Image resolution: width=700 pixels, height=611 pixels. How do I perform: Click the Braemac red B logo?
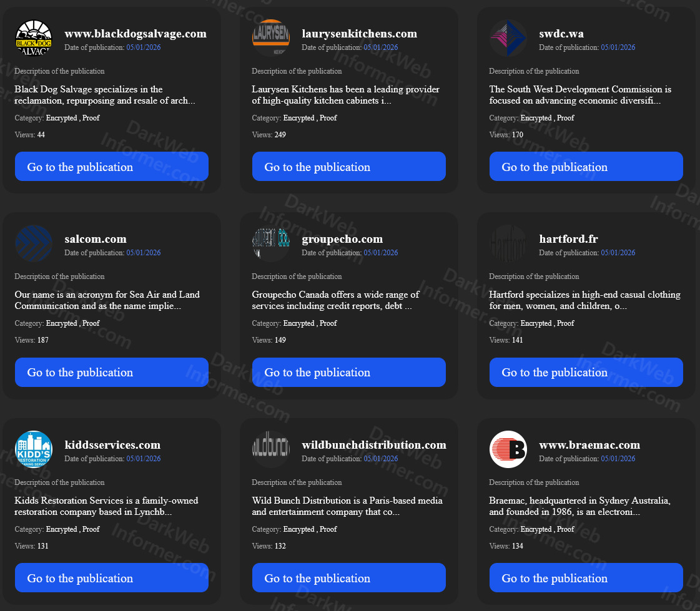[508, 449]
